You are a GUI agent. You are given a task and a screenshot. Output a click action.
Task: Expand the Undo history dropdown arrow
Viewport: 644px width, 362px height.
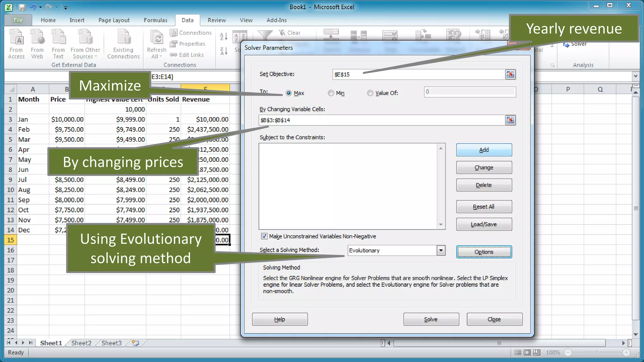41,7
